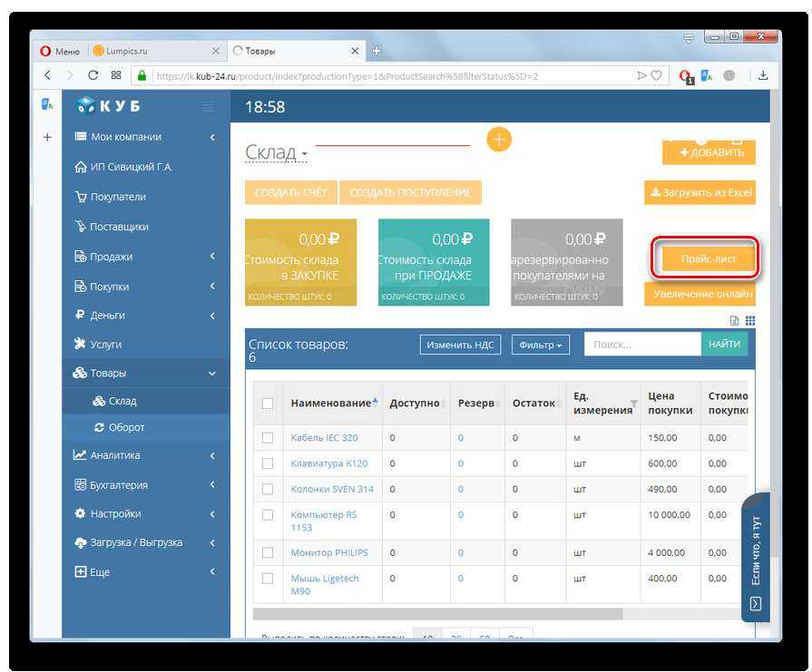The width and height of the screenshot is (812, 672).
Task: Click into the Поиск search field
Action: [641, 345]
